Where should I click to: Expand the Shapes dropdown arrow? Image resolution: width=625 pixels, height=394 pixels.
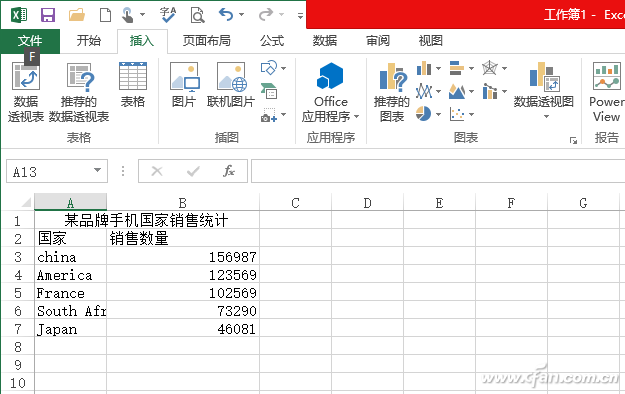283,69
